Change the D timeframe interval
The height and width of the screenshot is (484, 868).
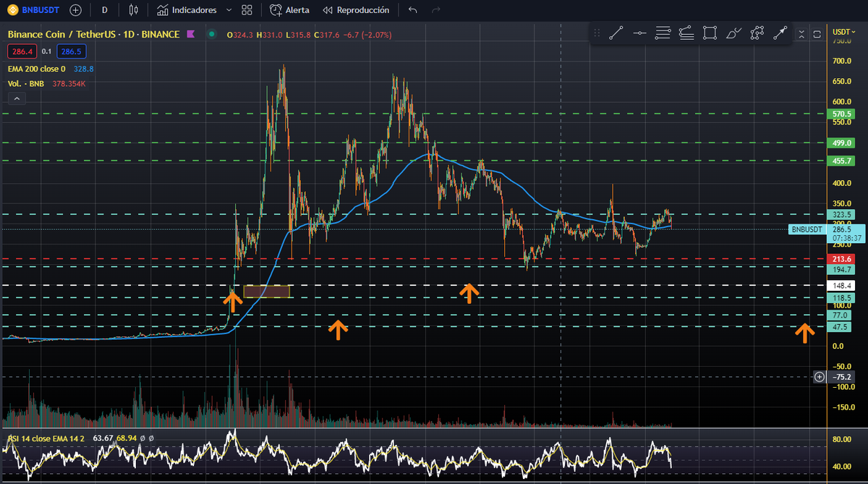[x=105, y=10]
